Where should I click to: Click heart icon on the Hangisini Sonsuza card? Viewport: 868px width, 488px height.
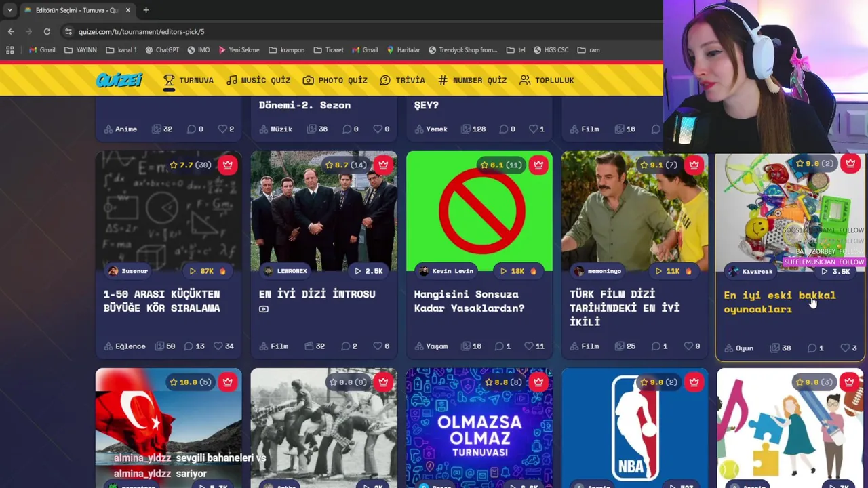[x=528, y=346]
